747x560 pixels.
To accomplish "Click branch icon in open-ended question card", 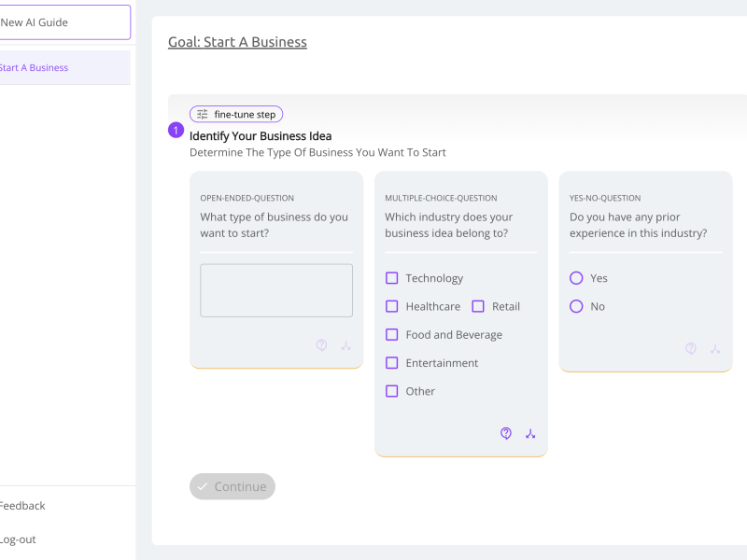I will [345, 345].
